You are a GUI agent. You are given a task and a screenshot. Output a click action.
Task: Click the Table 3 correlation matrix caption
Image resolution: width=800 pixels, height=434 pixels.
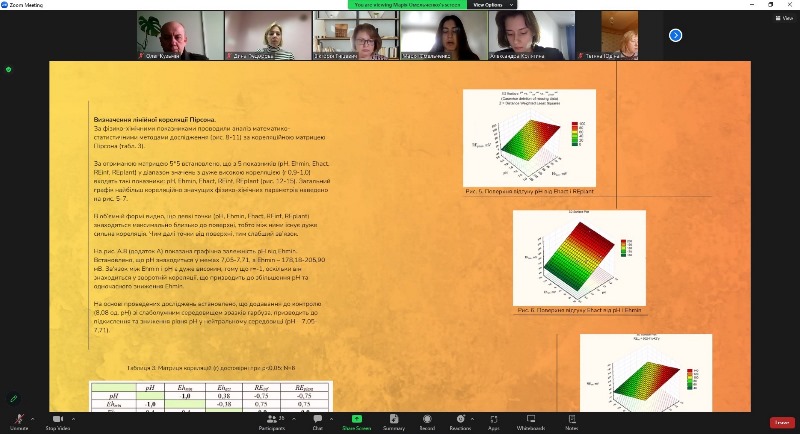pos(211,368)
